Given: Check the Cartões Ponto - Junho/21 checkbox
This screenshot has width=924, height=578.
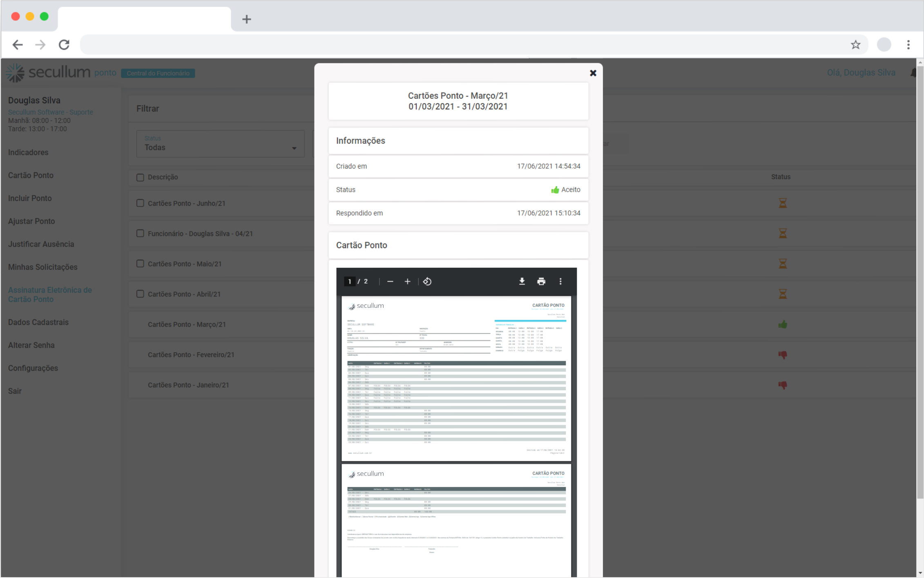Looking at the screenshot, I should [140, 203].
